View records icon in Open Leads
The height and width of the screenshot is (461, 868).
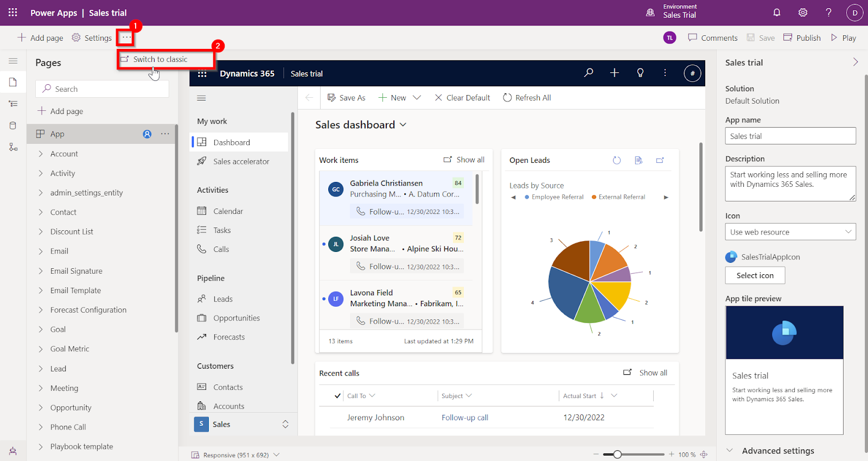pyautogui.click(x=639, y=160)
